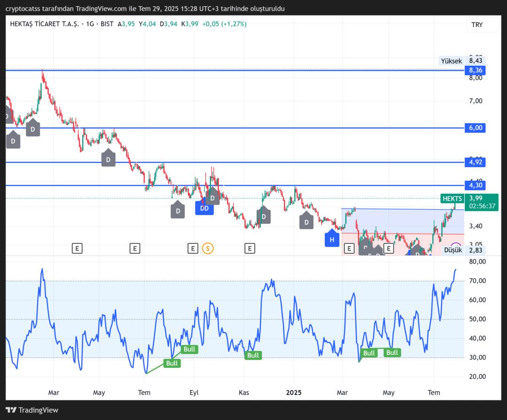Select the 4,92 horizontal line price label
Viewport: 507px width, 420px height.
click(475, 162)
